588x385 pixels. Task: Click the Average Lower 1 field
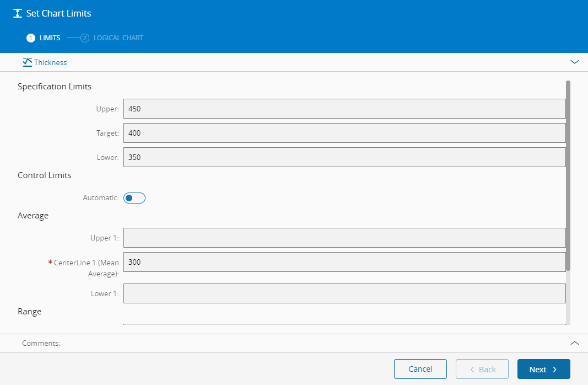pyautogui.click(x=344, y=293)
